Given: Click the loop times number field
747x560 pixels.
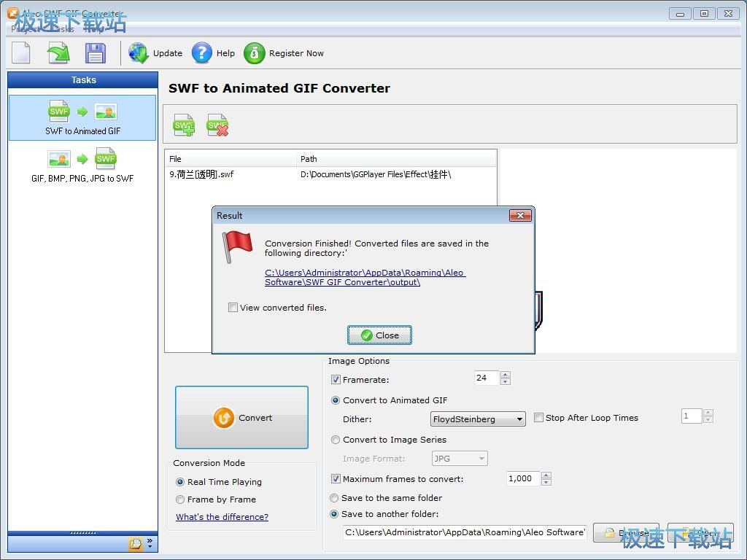Looking at the screenshot, I should click(x=692, y=416).
